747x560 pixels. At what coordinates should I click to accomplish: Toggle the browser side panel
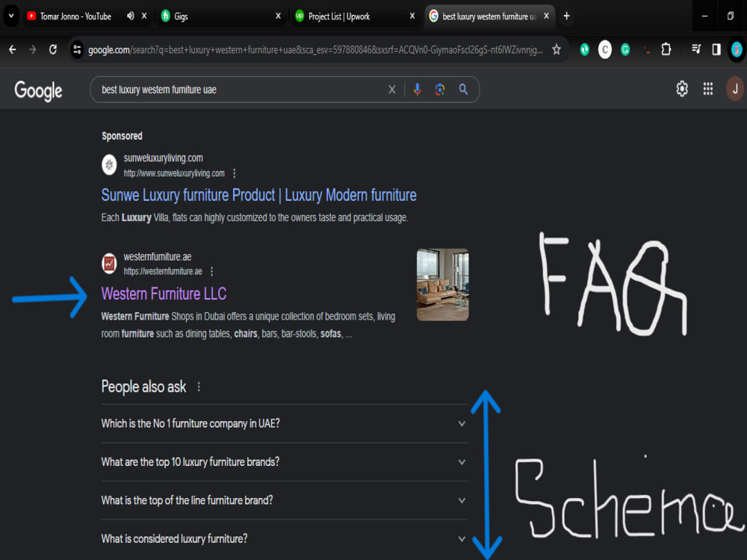[x=716, y=49]
